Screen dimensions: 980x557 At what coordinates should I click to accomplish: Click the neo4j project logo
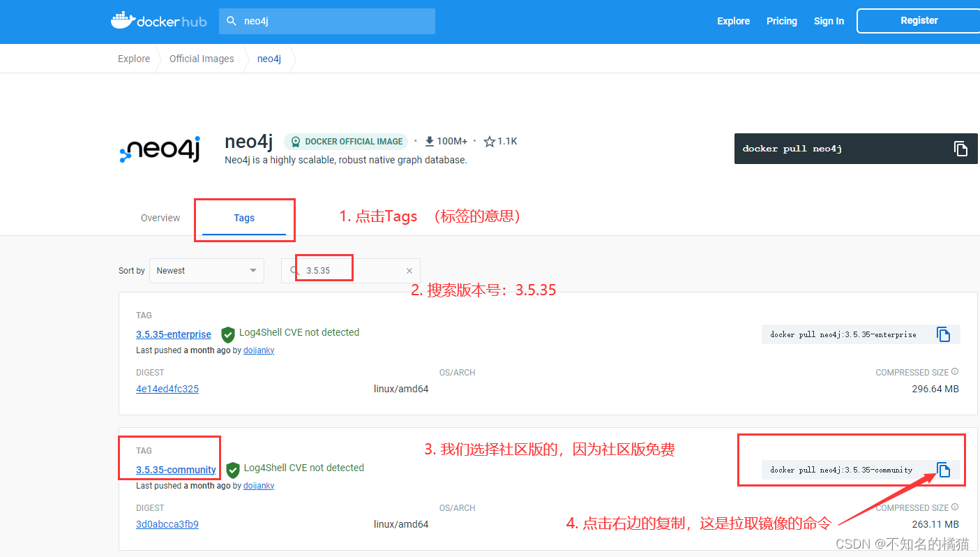click(159, 149)
